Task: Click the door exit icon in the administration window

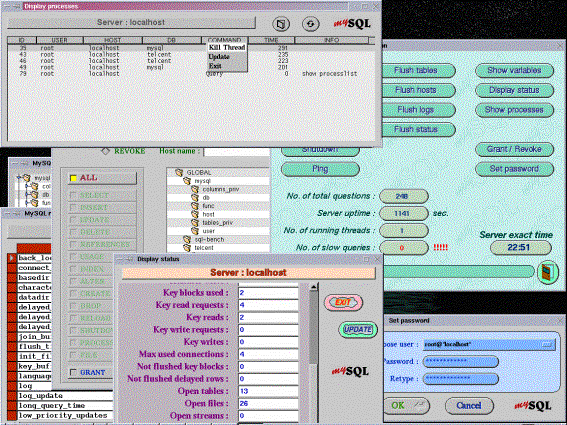Action: coord(548,272)
